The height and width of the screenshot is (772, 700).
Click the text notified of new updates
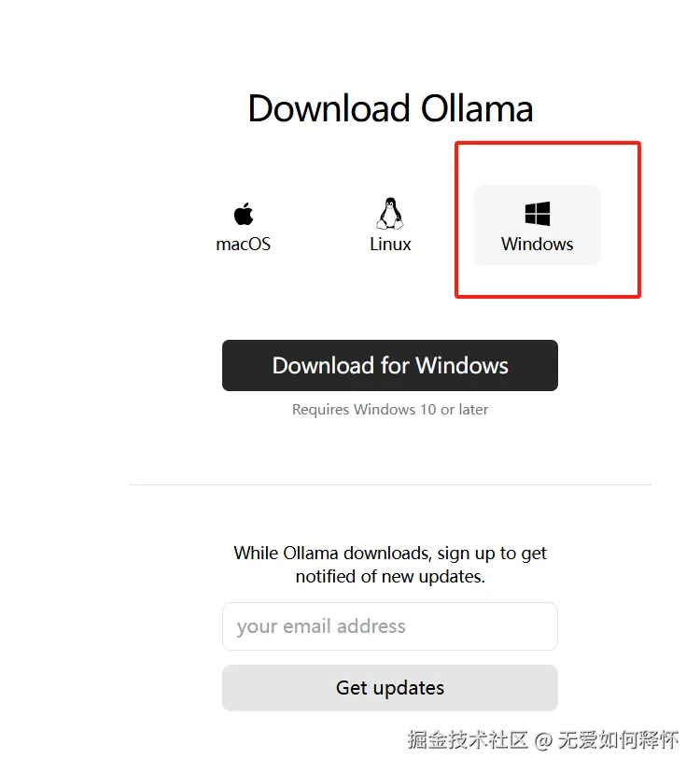pos(390,577)
